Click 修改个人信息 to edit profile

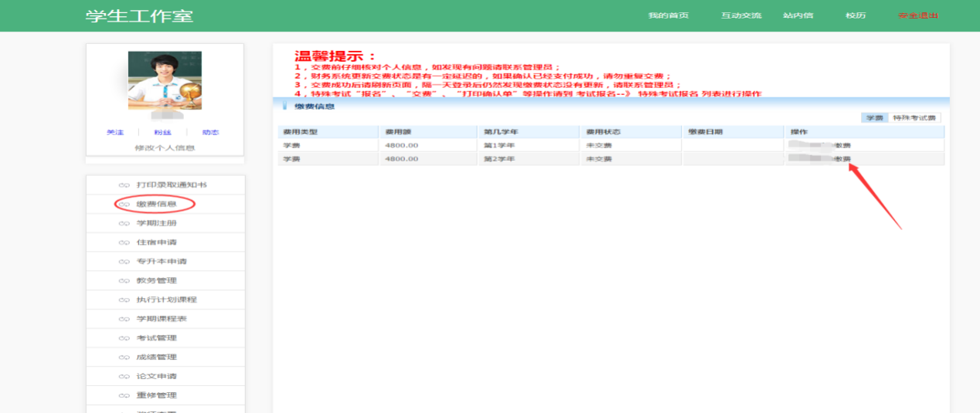(165, 147)
